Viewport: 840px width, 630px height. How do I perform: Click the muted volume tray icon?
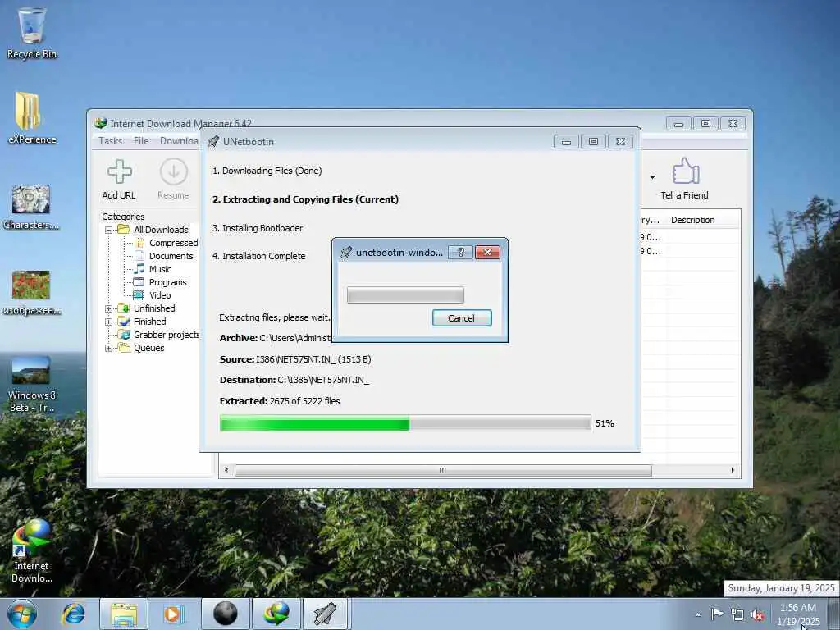pos(757,615)
